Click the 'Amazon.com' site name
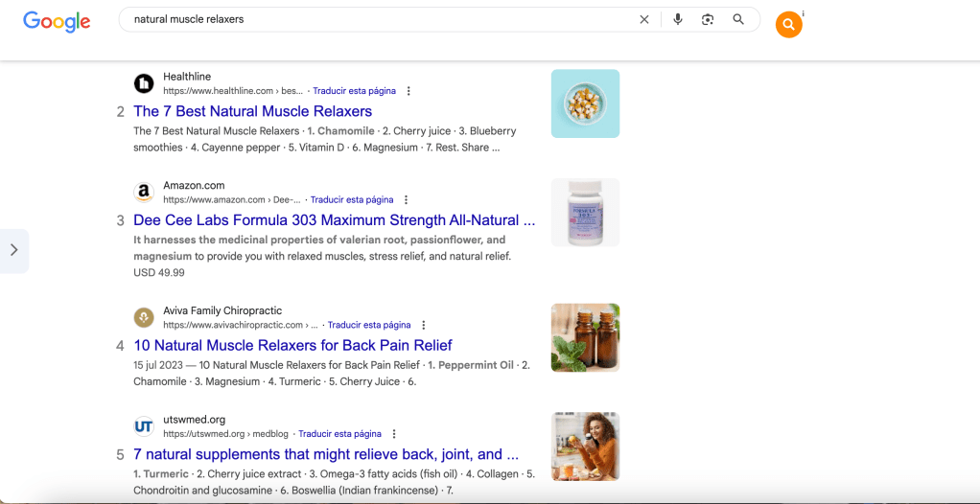Screen dimensions: 980x504 [194, 186]
